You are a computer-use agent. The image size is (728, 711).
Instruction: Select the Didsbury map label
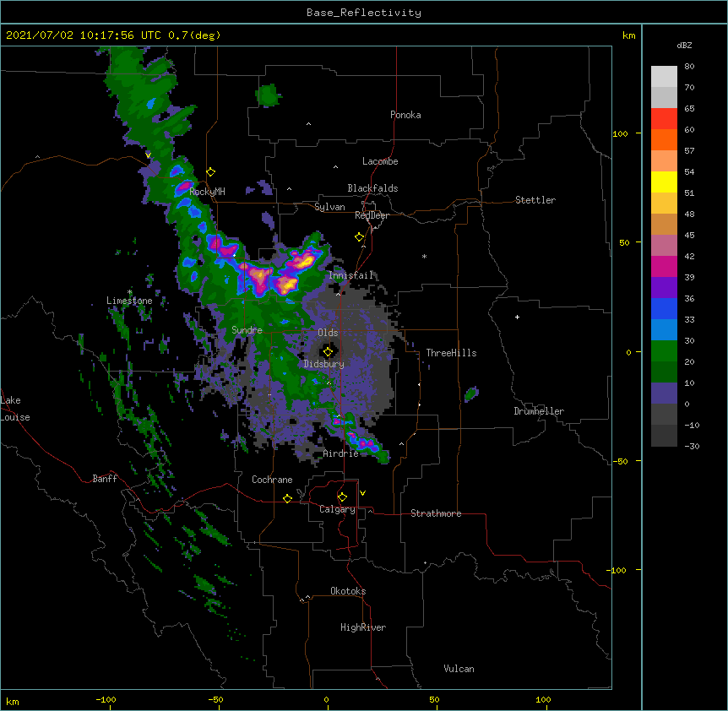[x=324, y=364]
